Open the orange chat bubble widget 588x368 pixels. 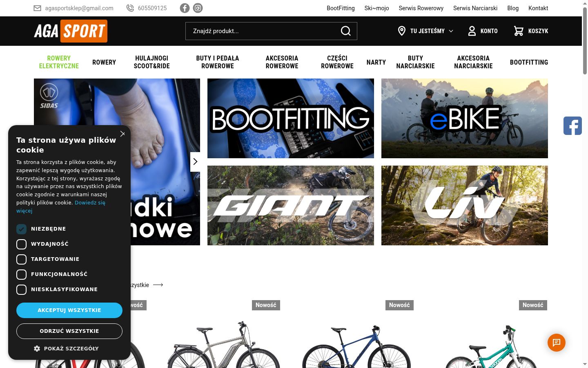tap(557, 343)
